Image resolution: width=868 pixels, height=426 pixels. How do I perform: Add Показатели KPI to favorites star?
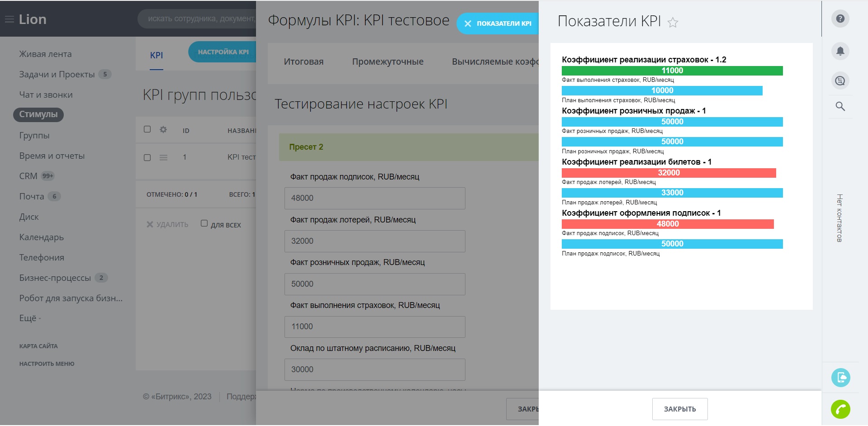click(x=673, y=23)
